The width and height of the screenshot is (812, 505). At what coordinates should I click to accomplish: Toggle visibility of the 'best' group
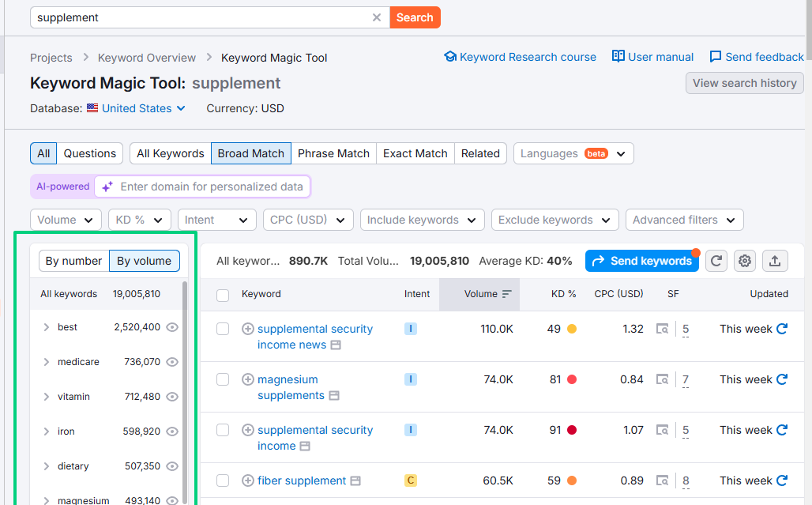tap(172, 327)
